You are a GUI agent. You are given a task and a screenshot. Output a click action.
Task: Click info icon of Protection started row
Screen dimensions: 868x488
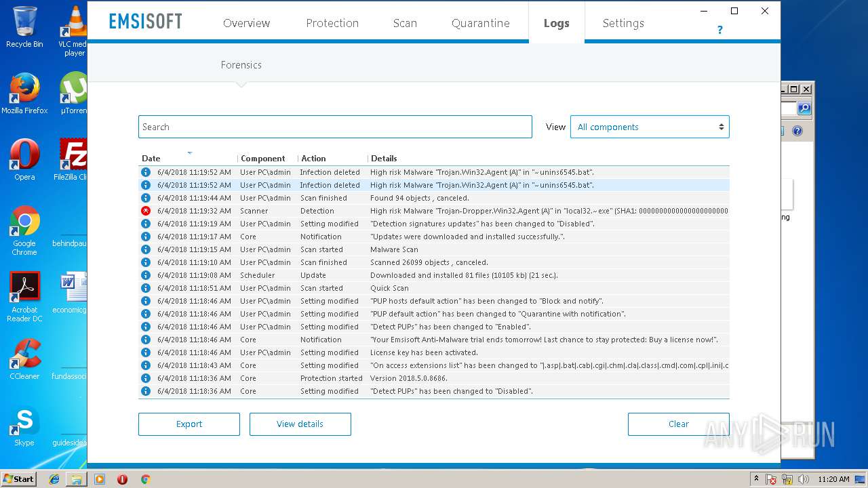tap(145, 378)
